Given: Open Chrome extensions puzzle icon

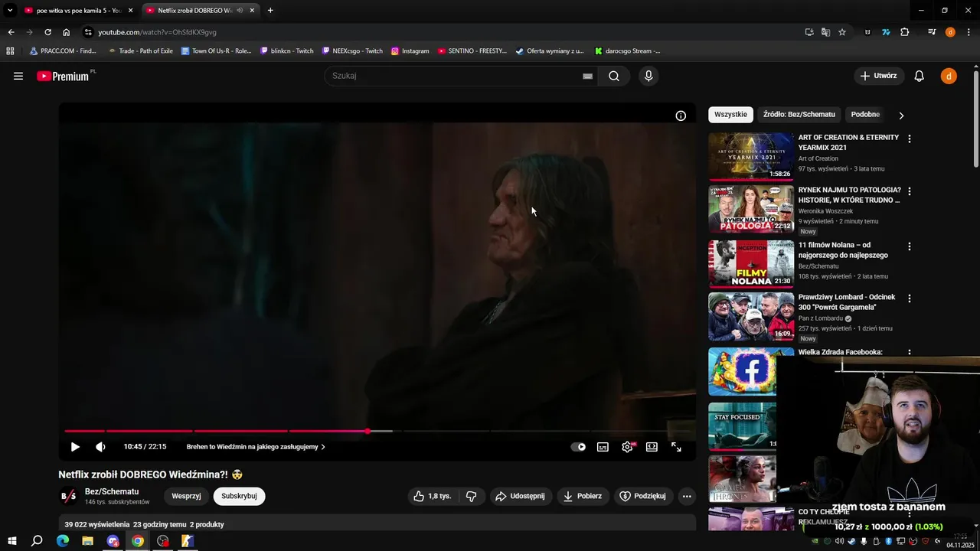Looking at the screenshot, I should pos(905,32).
